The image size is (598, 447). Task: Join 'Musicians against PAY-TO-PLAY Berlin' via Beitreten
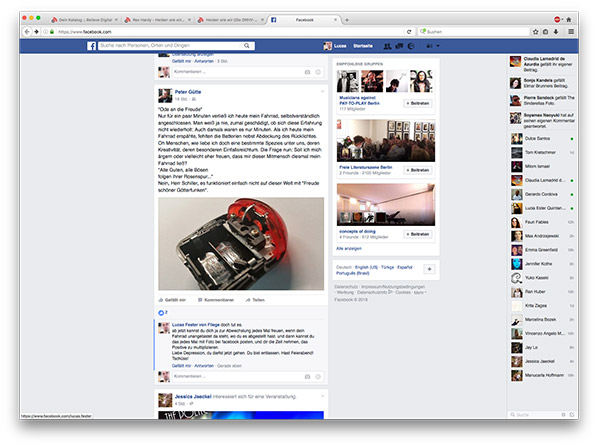click(x=418, y=103)
